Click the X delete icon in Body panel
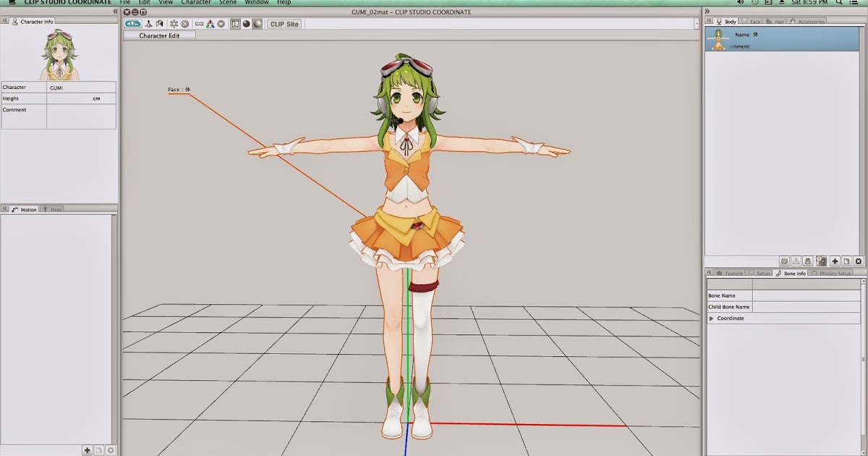The image size is (868, 456). click(859, 261)
